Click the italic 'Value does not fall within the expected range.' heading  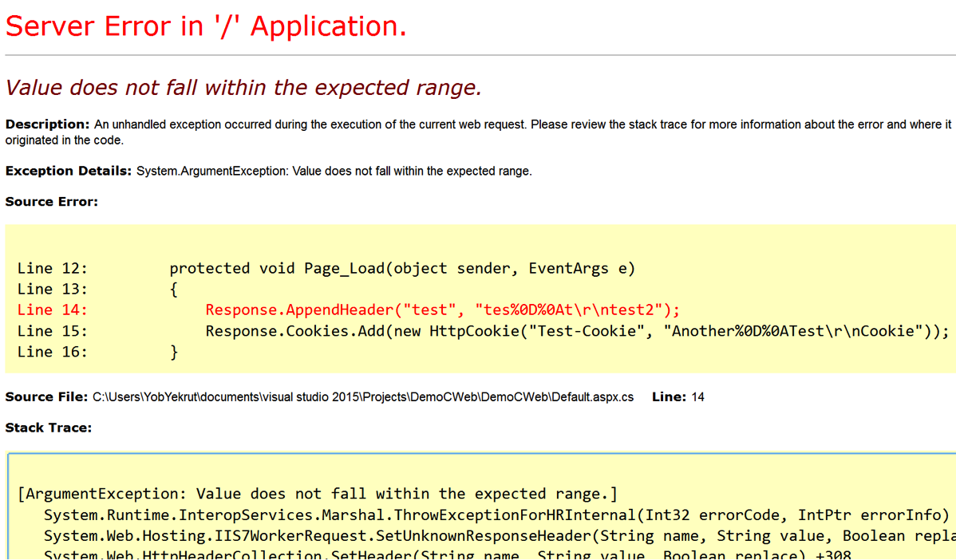point(243,88)
